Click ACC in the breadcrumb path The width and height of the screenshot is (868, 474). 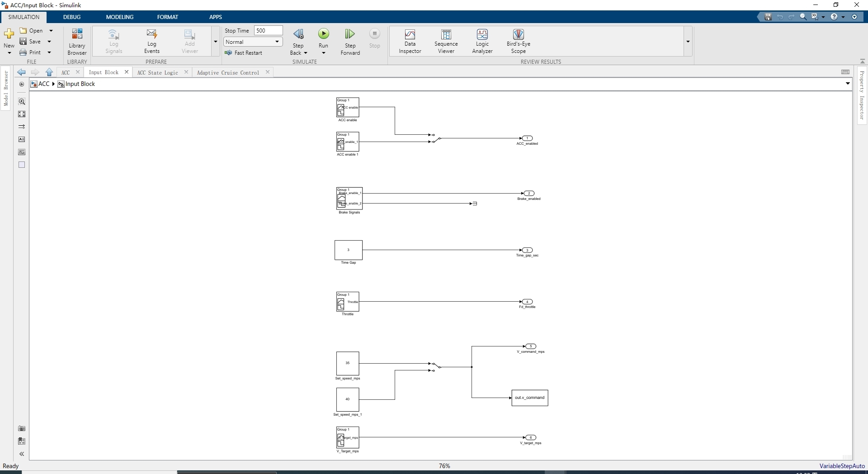coord(44,84)
